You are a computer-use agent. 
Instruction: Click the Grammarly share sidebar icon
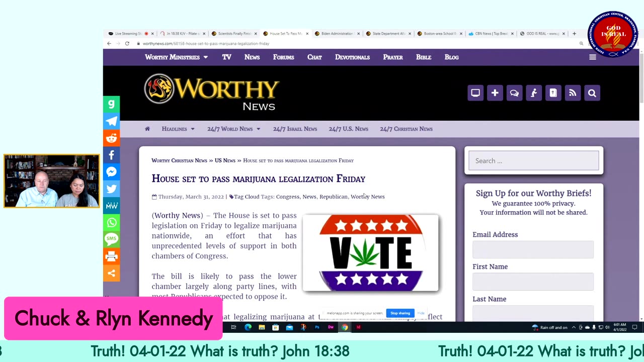[x=112, y=104]
